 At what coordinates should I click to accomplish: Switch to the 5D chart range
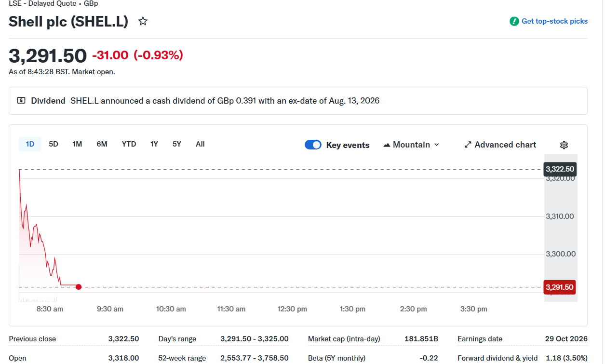54,144
